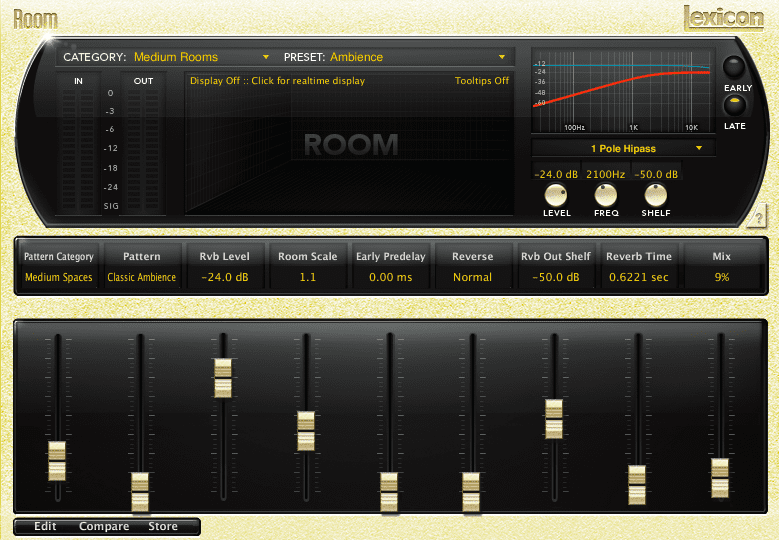Click the ROOM realtime display area

(349, 145)
